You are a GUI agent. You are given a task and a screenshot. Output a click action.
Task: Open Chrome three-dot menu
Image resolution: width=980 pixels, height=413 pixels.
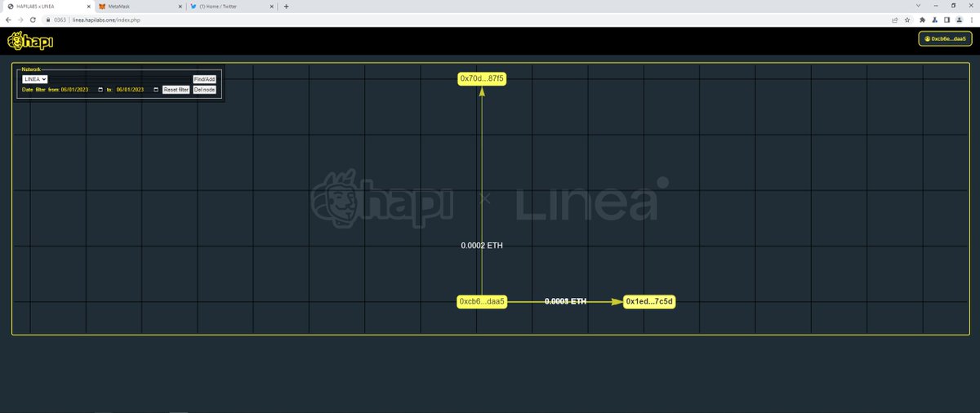point(972,19)
